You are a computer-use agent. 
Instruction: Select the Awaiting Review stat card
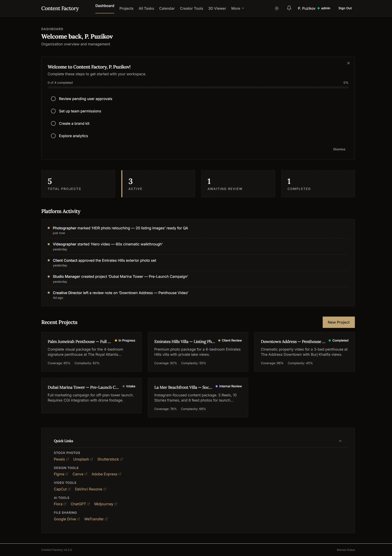(x=238, y=184)
